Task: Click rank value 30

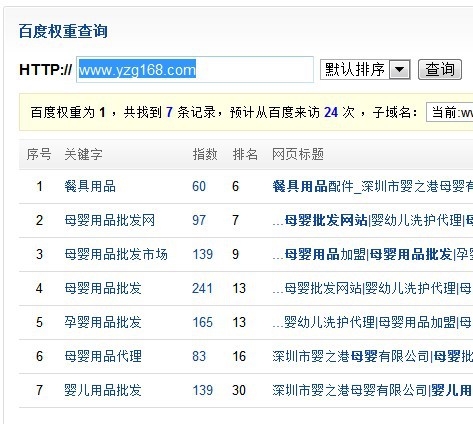Action: 239,390
